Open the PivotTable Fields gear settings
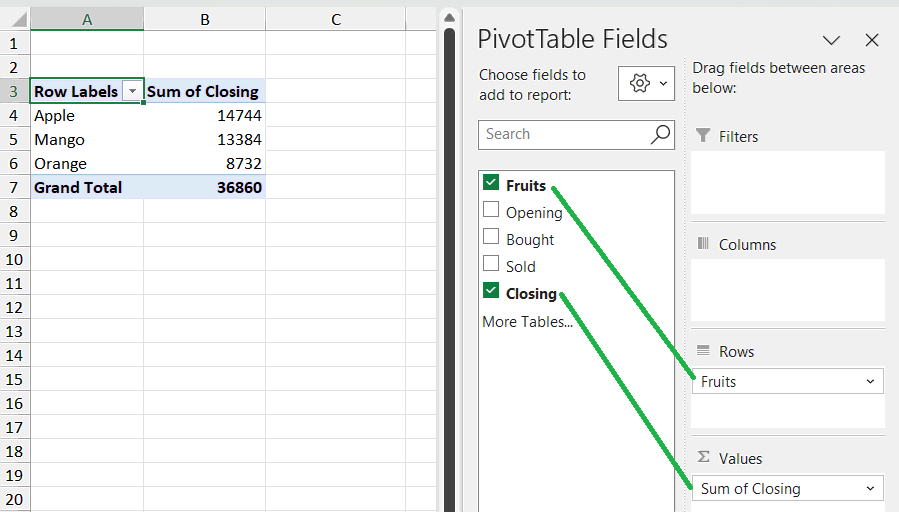899x512 pixels. click(x=646, y=83)
